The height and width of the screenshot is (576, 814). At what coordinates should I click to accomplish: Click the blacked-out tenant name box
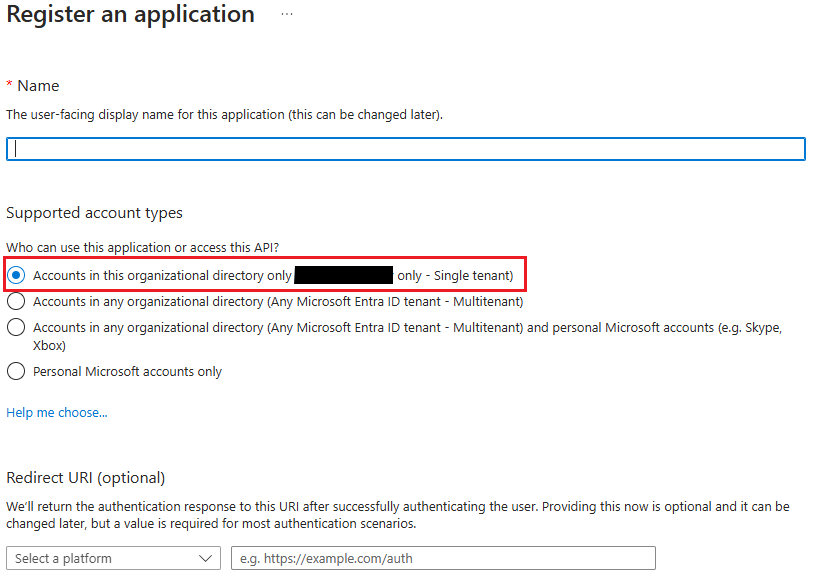coord(344,275)
